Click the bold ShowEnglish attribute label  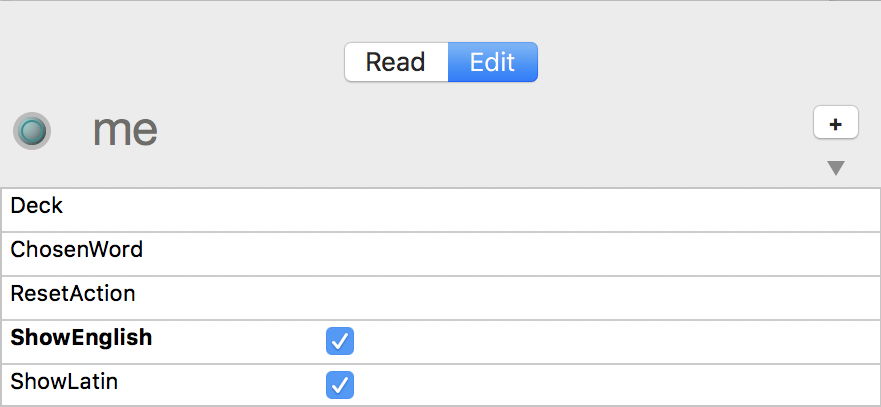coord(81,338)
